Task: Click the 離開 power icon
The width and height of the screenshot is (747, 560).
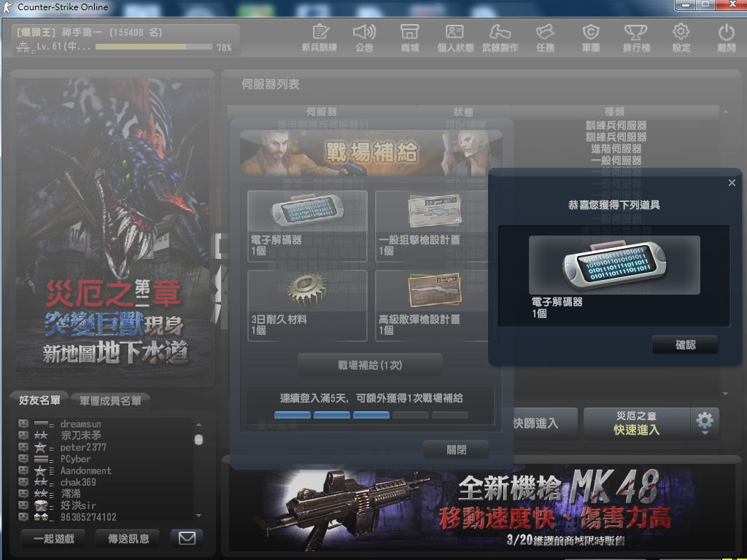Action: pos(726,38)
